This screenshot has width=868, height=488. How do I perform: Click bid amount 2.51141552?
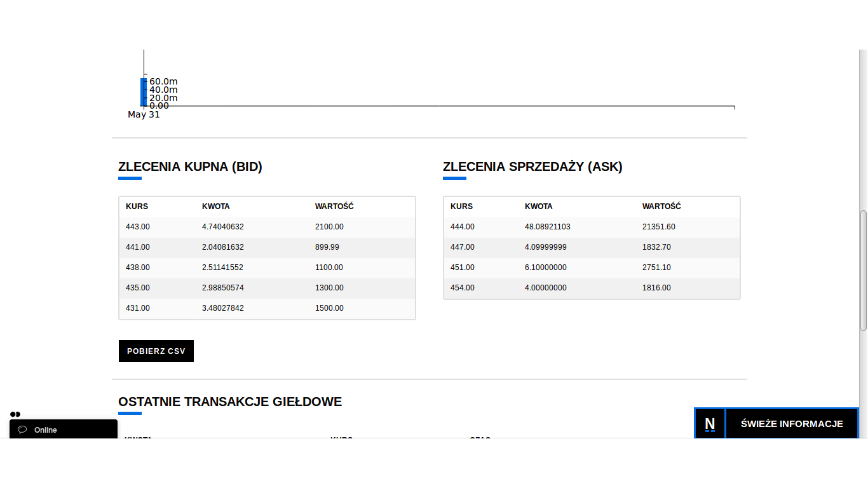[223, 268]
